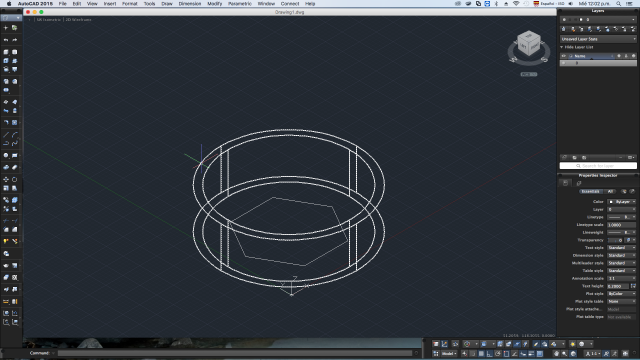Click the minus delete layer button
The width and height of the screenshot is (640, 360).
tap(620, 158)
